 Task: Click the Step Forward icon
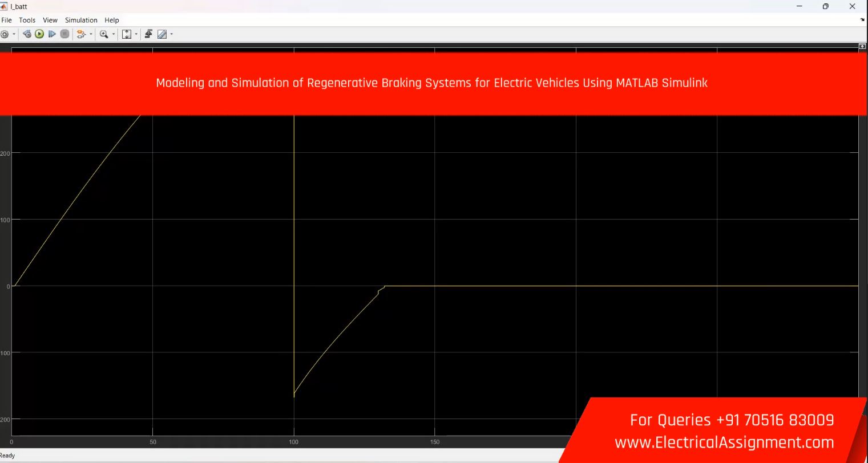point(52,34)
